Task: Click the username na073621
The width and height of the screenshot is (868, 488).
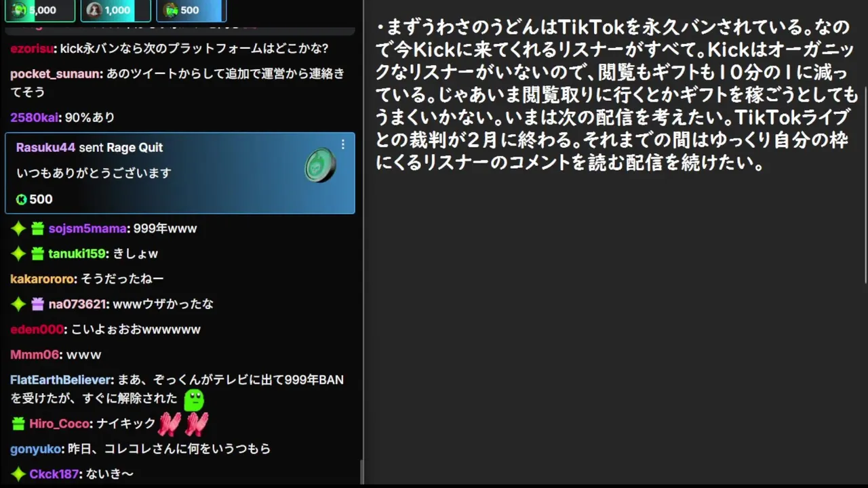Action: 77,304
